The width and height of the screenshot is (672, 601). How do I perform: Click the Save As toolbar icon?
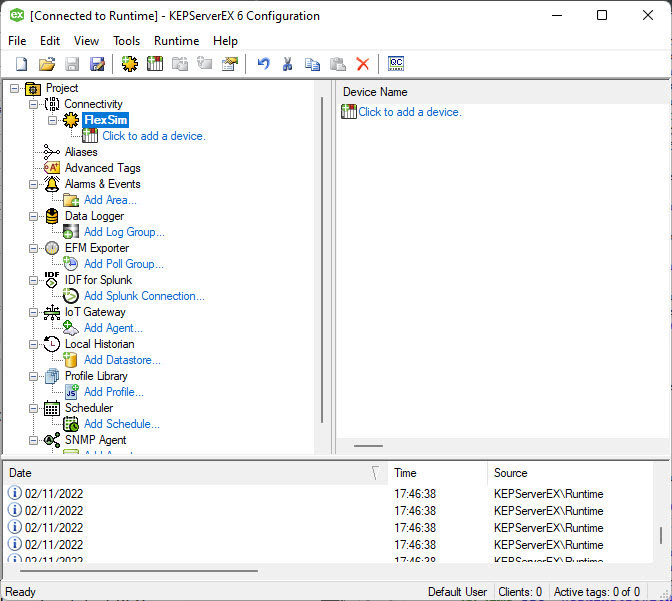pyautogui.click(x=97, y=64)
